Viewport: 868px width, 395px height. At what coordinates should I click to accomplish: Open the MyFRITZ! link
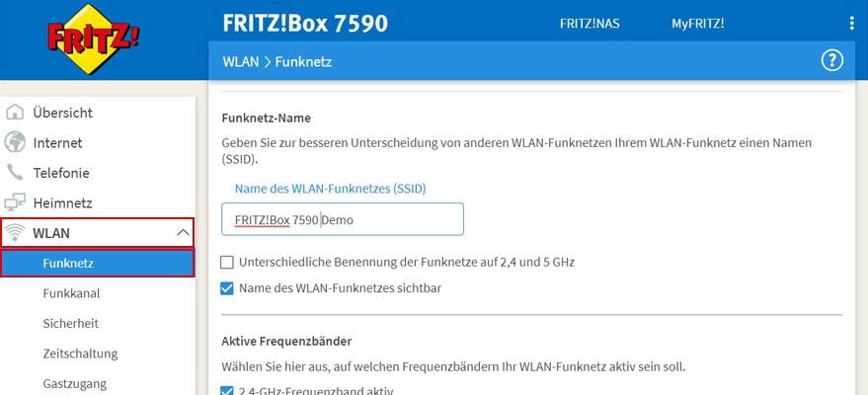tap(697, 23)
